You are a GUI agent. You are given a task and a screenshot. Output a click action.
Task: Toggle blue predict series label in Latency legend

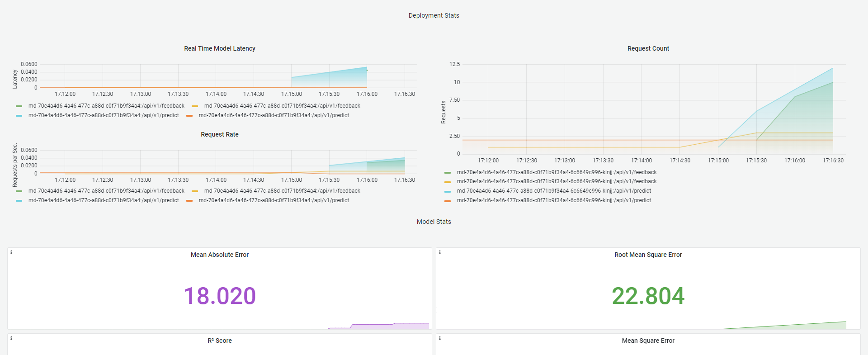tap(104, 115)
